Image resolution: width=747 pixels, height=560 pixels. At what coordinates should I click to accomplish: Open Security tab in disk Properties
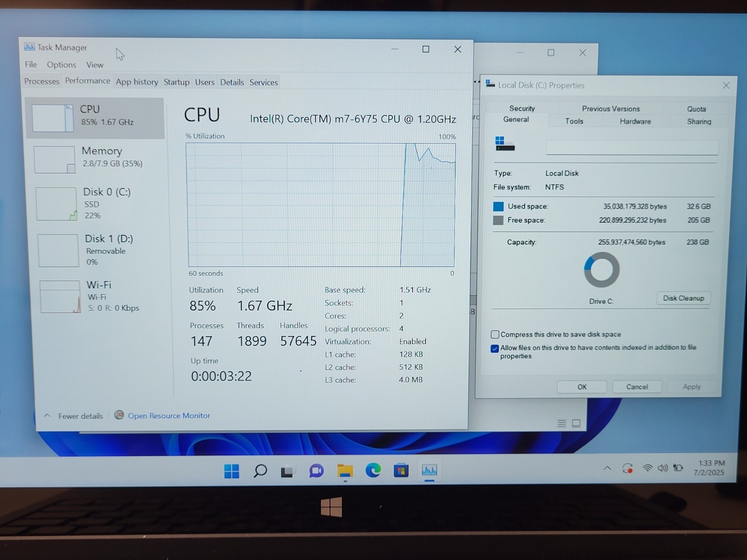click(x=522, y=108)
